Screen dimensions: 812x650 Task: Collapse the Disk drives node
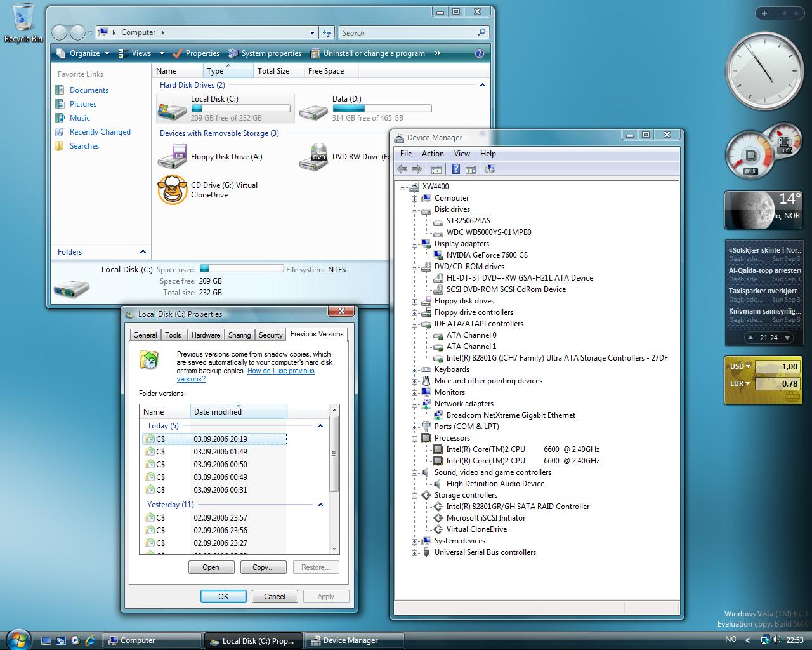click(414, 210)
